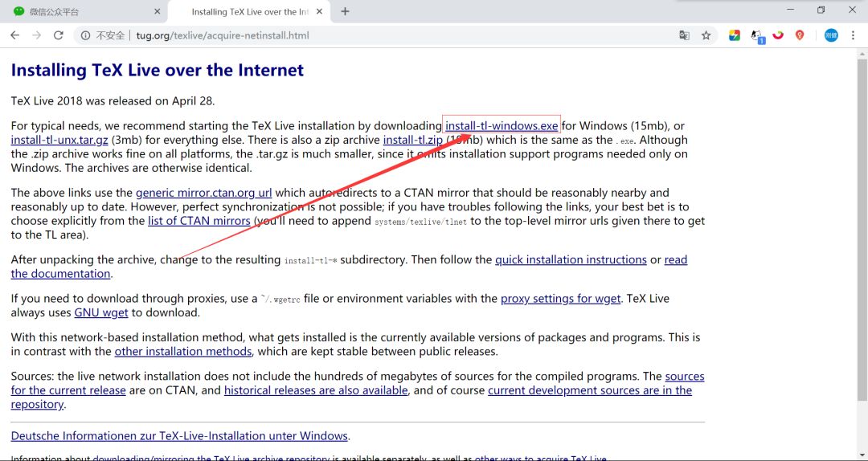Minimize the Chrome window
Image resolution: width=868 pixels, height=461 pixels.
click(x=789, y=10)
